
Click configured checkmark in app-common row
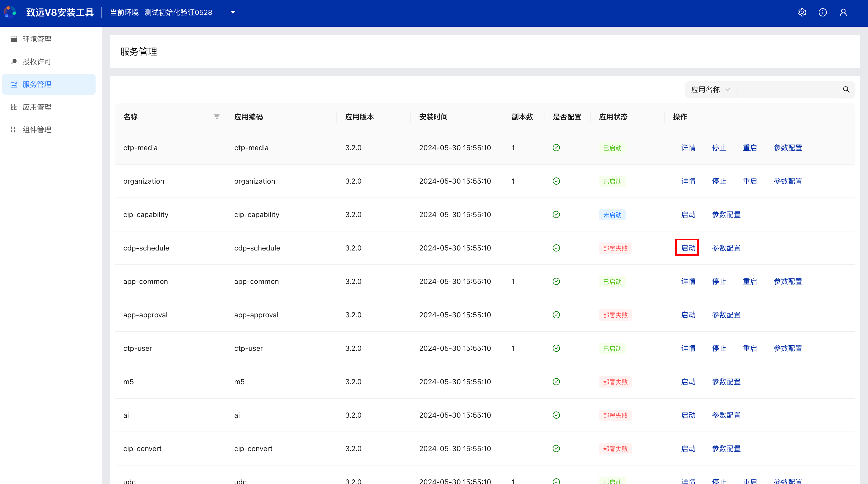pyautogui.click(x=556, y=281)
